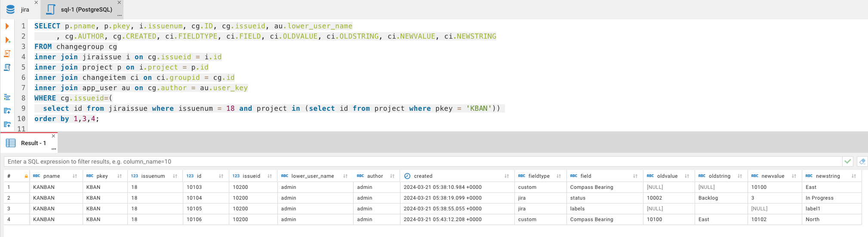Open the sql-1 tab's three-dot menu
This screenshot has height=237, width=868.
120,15
